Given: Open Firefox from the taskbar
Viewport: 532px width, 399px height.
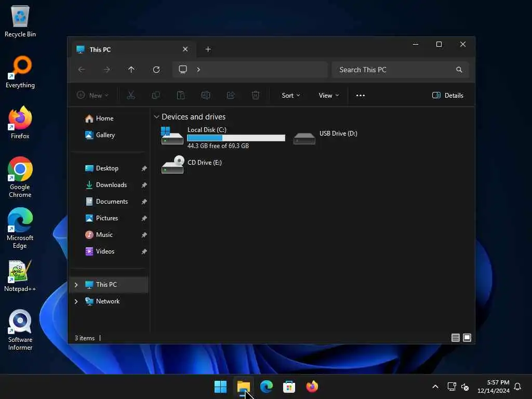Looking at the screenshot, I should [x=312, y=387].
